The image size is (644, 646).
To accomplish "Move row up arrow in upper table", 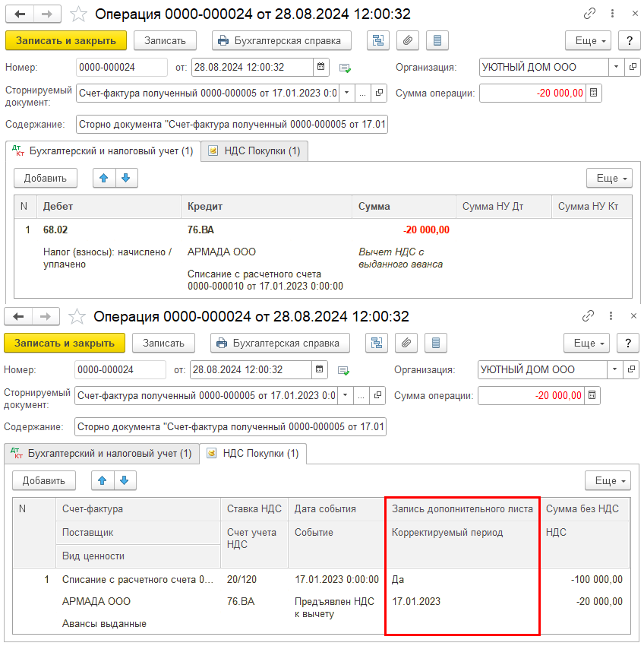I will click(x=104, y=178).
